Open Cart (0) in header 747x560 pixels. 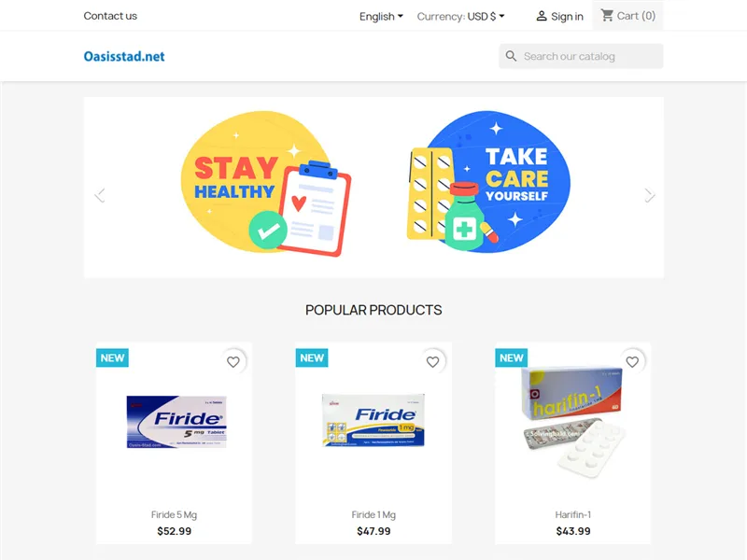[x=627, y=16]
